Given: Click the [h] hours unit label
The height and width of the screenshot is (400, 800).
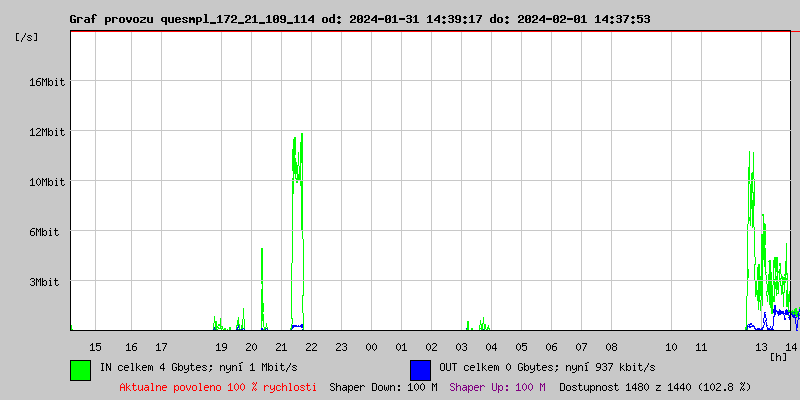Looking at the screenshot, I should pos(777,356).
